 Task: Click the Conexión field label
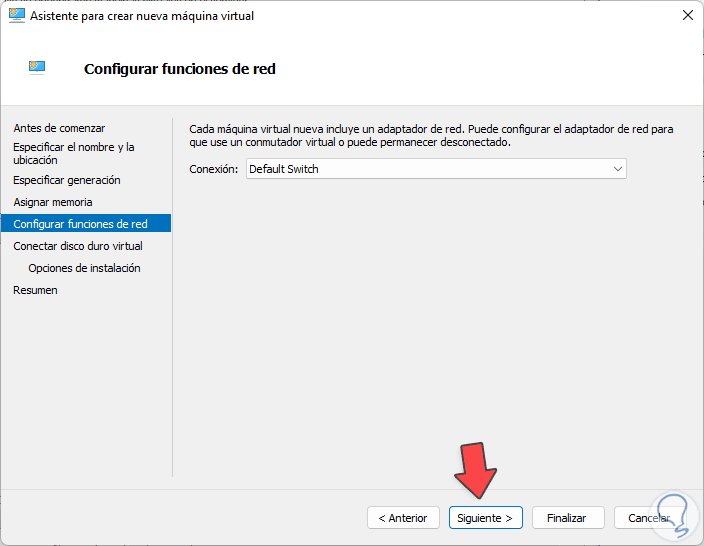pyautogui.click(x=214, y=169)
